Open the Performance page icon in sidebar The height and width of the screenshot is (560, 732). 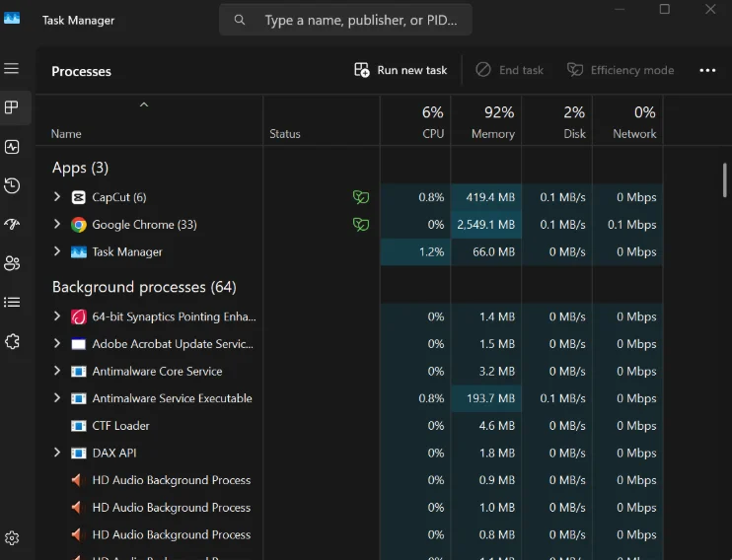(12, 147)
